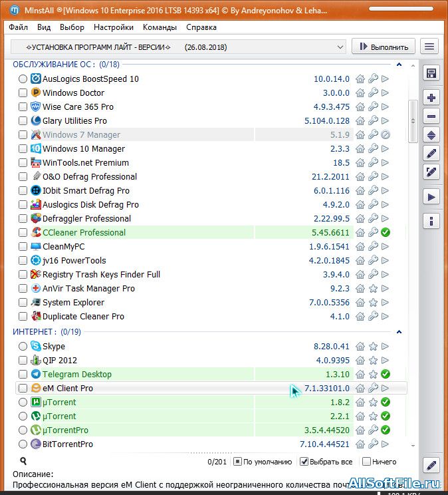Click the bottom-right pencil edit description icon

(x=431, y=465)
